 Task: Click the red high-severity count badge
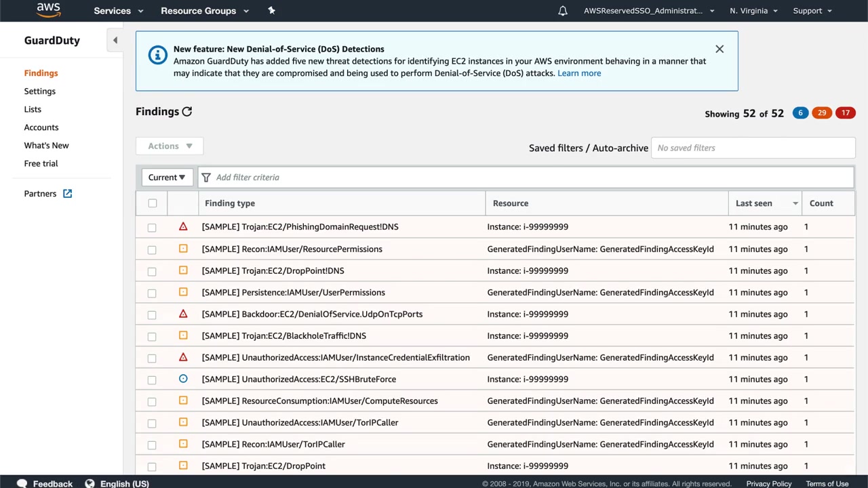845,113
